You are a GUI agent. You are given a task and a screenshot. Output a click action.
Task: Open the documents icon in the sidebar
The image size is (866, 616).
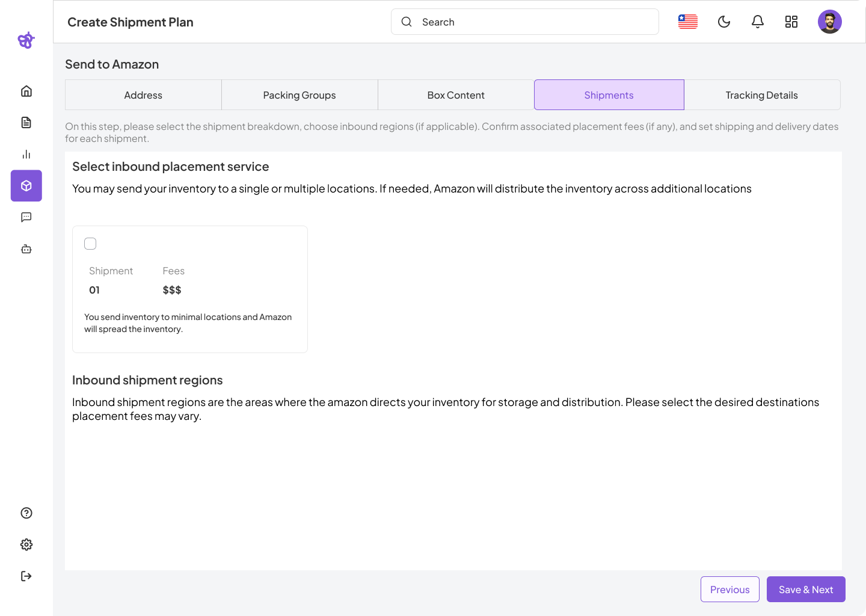tap(26, 123)
